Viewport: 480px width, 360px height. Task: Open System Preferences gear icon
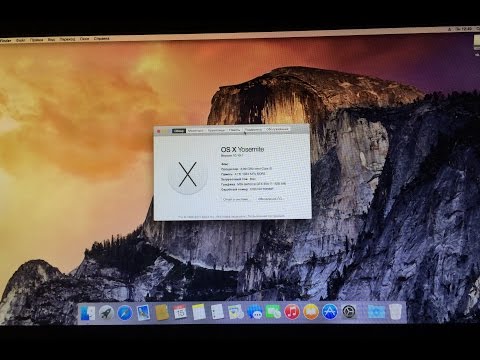[349, 312]
